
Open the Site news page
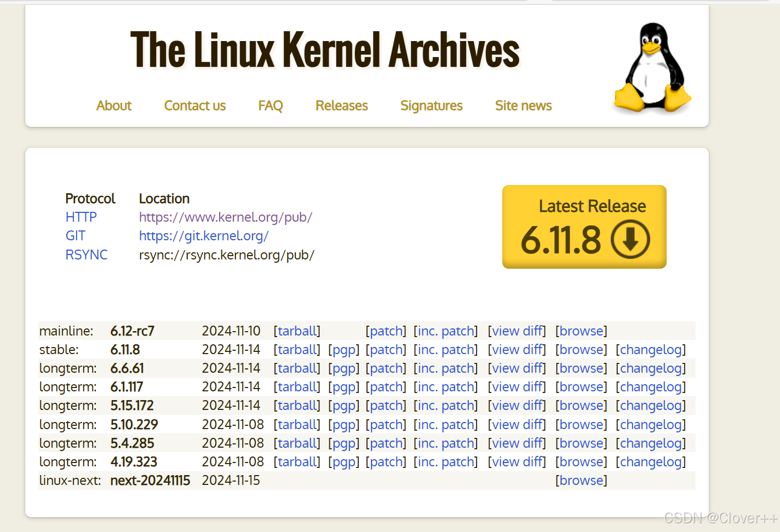coord(524,106)
